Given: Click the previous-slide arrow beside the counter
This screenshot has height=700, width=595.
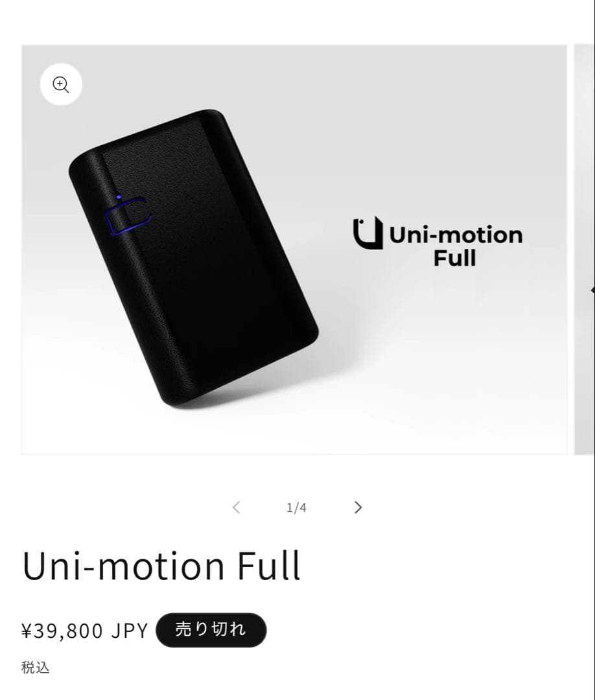Looking at the screenshot, I should click(236, 507).
